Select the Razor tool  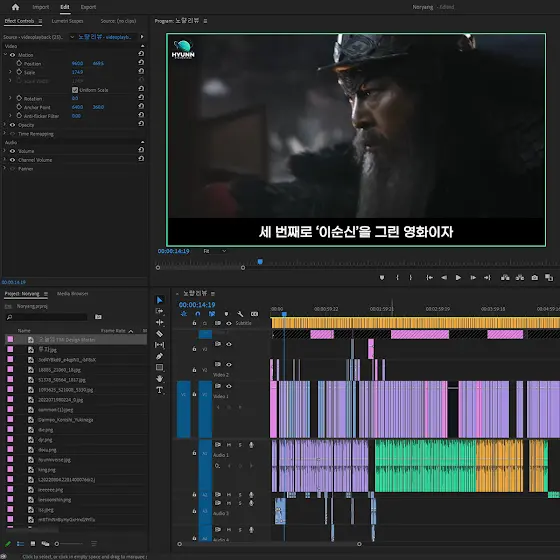(x=160, y=334)
